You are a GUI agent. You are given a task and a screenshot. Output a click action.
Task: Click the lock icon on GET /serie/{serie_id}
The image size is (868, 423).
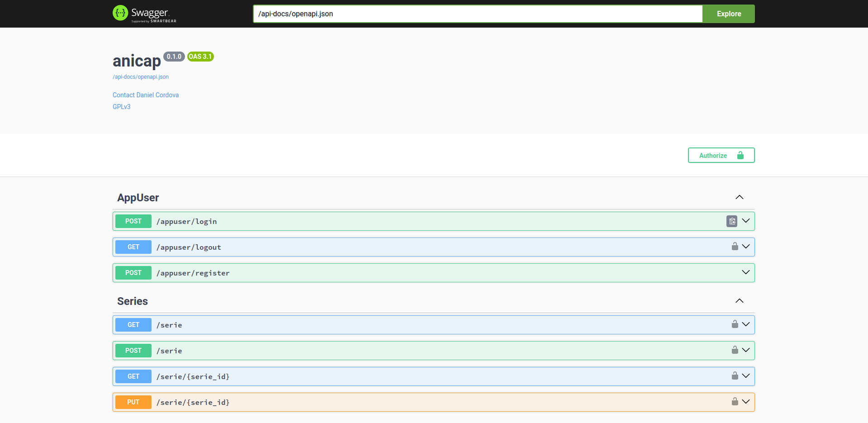[x=734, y=376]
